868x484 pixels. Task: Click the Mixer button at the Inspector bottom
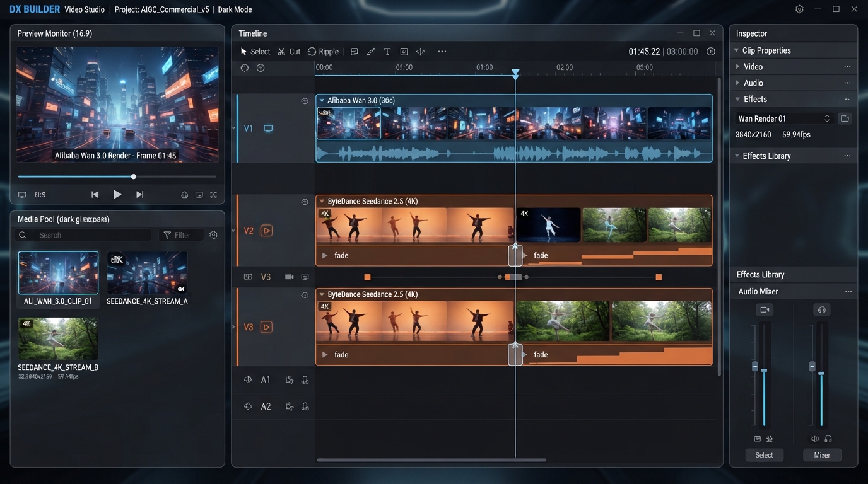point(822,455)
